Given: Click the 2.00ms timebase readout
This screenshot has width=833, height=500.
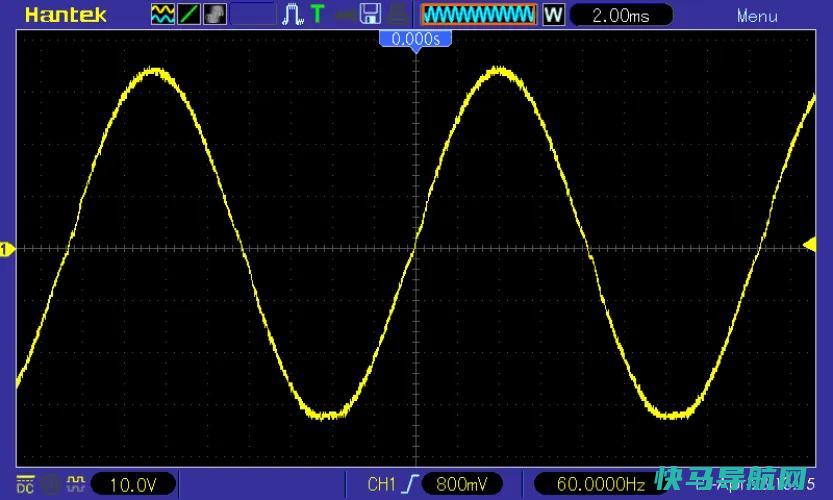Looking at the screenshot, I should tap(621, 15).
